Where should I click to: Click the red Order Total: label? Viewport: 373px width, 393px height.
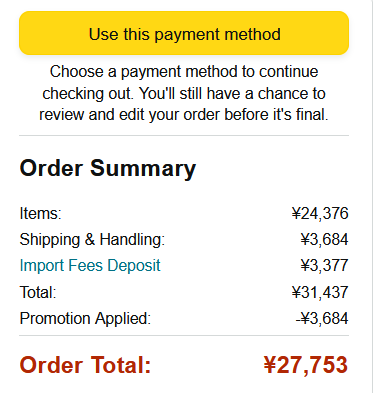(x=86, y=365)
